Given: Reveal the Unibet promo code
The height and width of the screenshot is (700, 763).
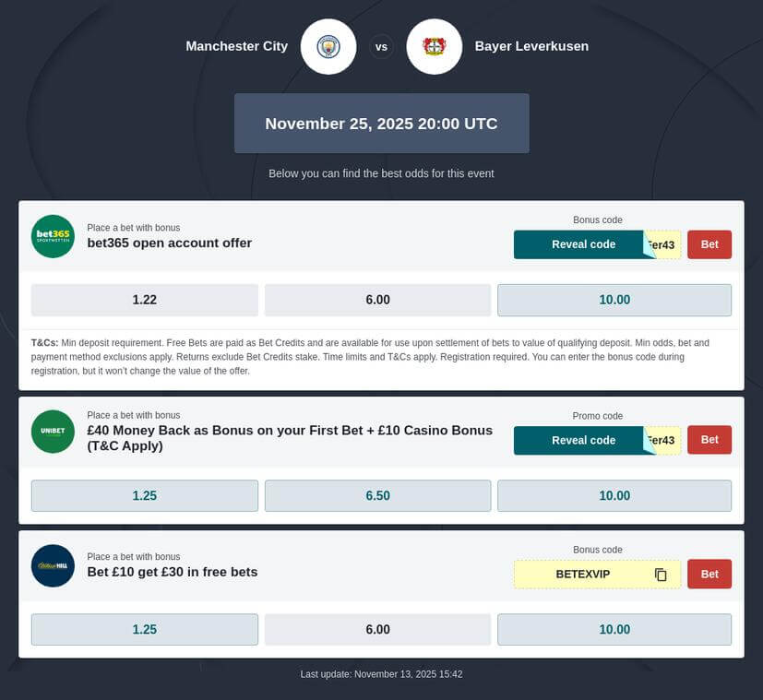Looking at the screenshot, I should [x=582, y=440].
